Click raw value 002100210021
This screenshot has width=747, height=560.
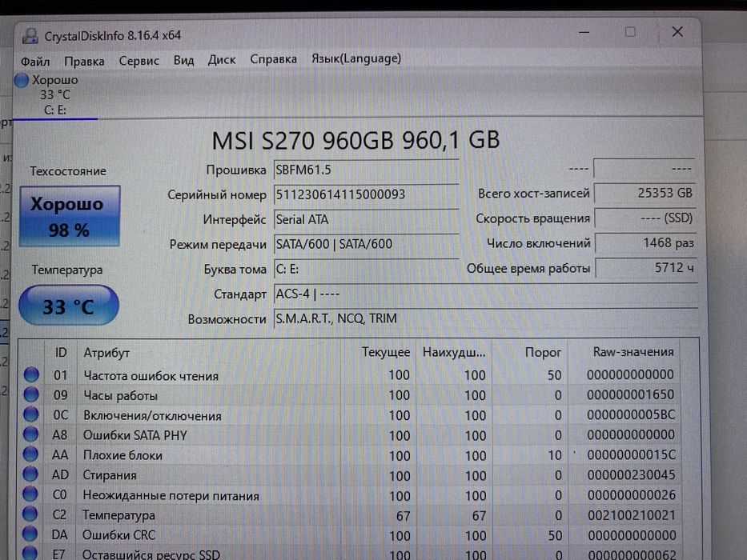[x=632, y=514]
